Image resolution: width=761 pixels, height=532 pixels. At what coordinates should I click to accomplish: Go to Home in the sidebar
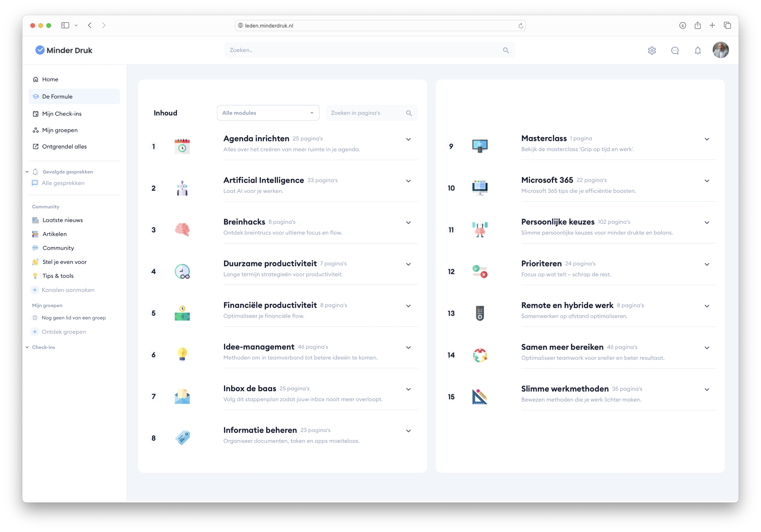pyautogui.click(x=50, y=79)
